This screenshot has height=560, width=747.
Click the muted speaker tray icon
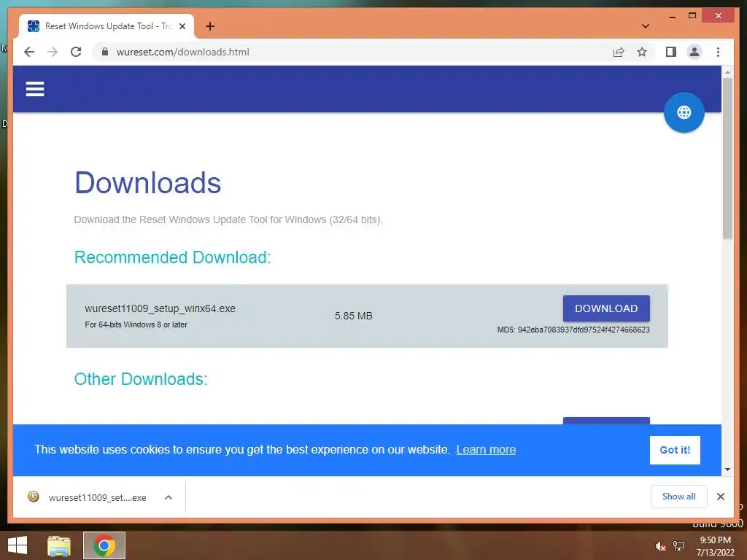click(660, 546)
